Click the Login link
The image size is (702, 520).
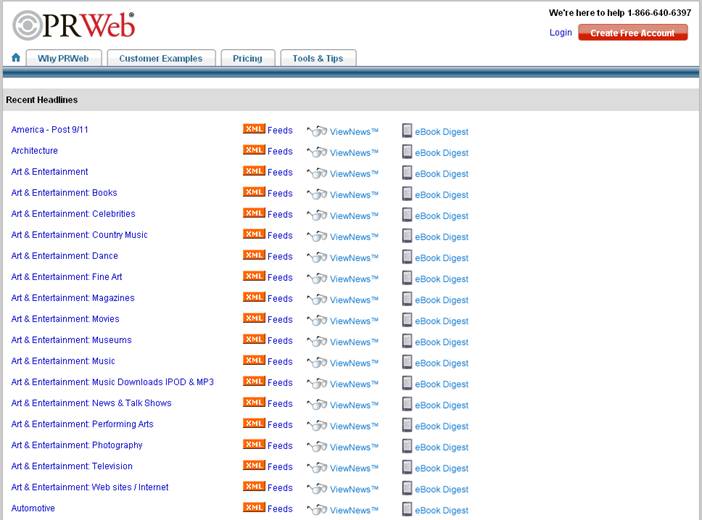point(561,33)
